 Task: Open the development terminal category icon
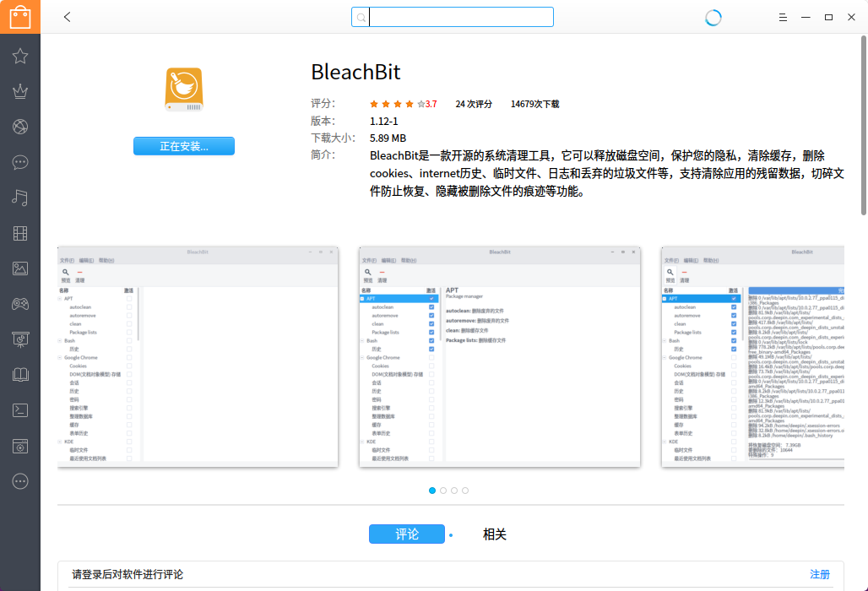tap(20, 410)
